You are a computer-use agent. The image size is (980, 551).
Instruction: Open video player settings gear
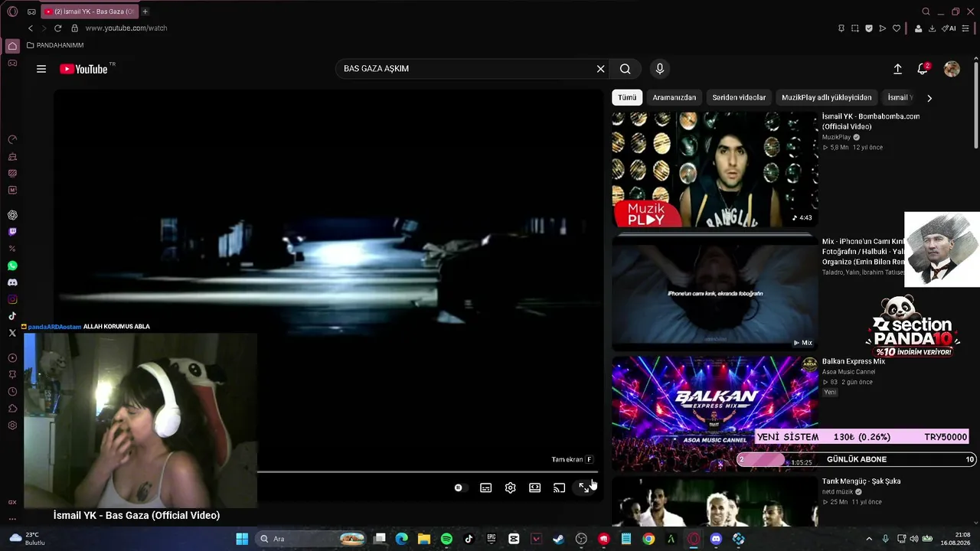coord(510,487)
